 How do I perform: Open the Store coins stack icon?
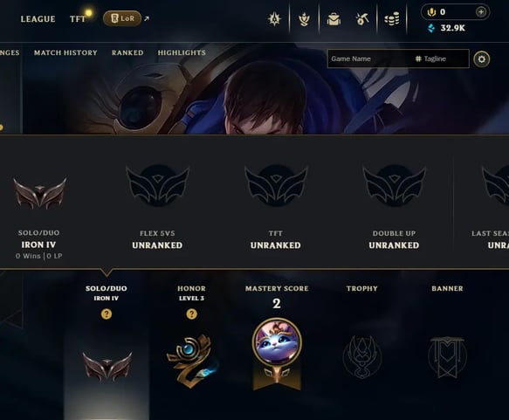tap(392, 19)
